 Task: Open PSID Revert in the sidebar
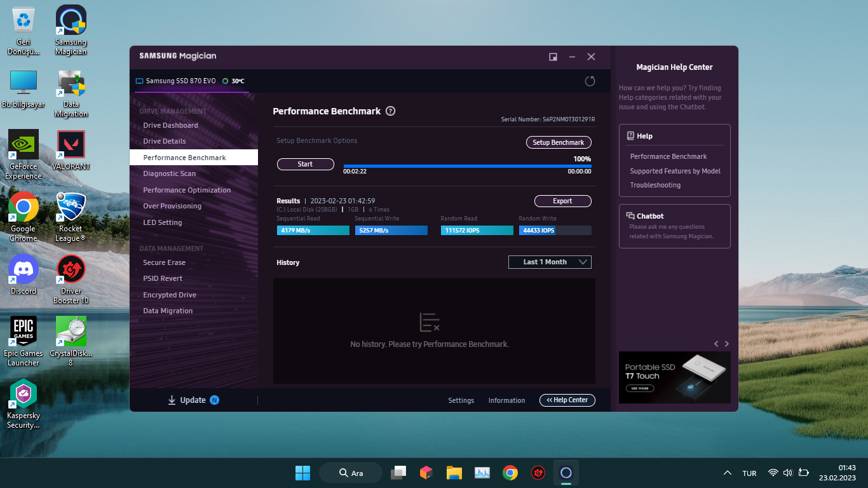pos(194,278)
